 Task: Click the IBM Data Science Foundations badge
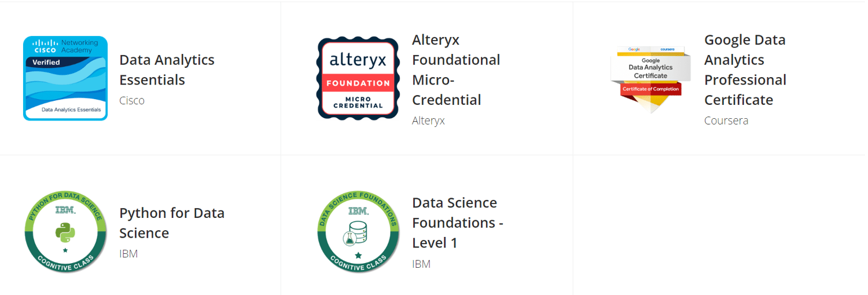358,231
